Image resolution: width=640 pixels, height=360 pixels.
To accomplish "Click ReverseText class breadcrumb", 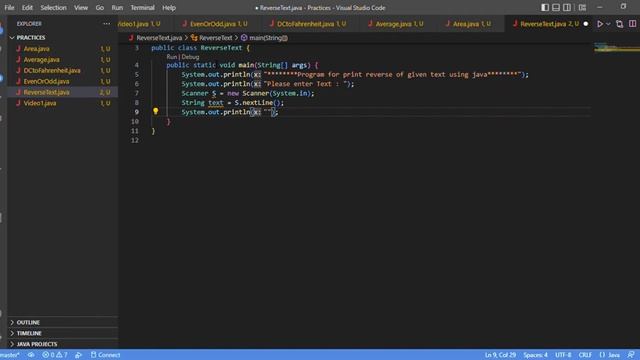I will (211, 38).
